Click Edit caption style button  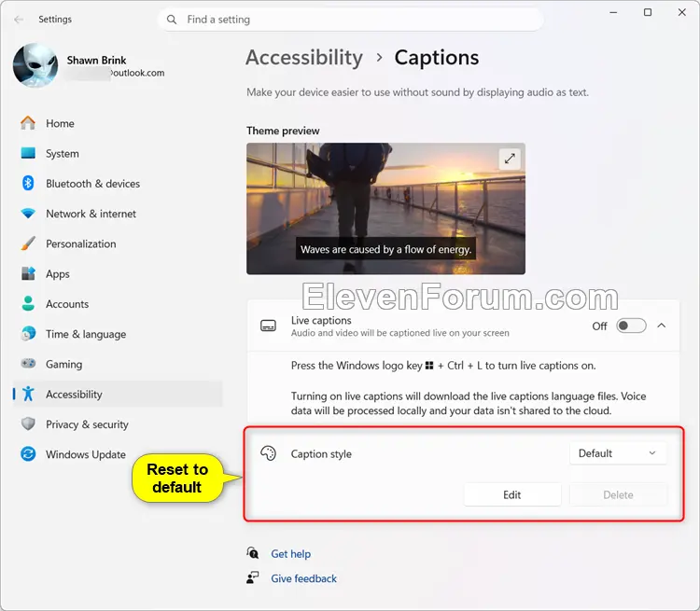point(512,494)
